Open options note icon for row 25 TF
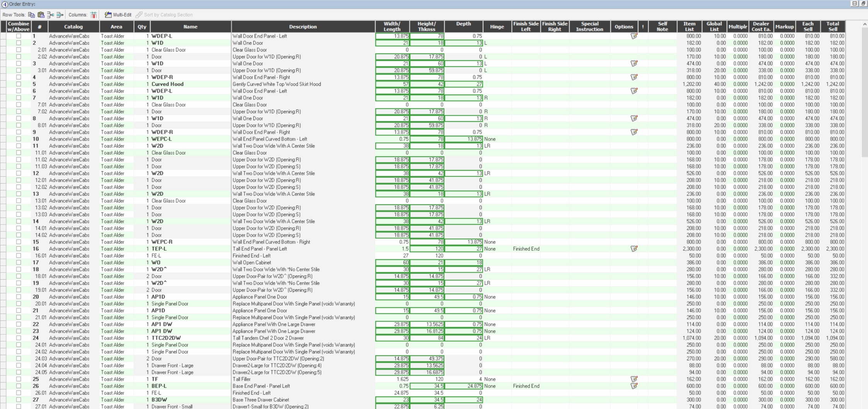This screenshot has width=868, height=409. (x=634, y=379)
